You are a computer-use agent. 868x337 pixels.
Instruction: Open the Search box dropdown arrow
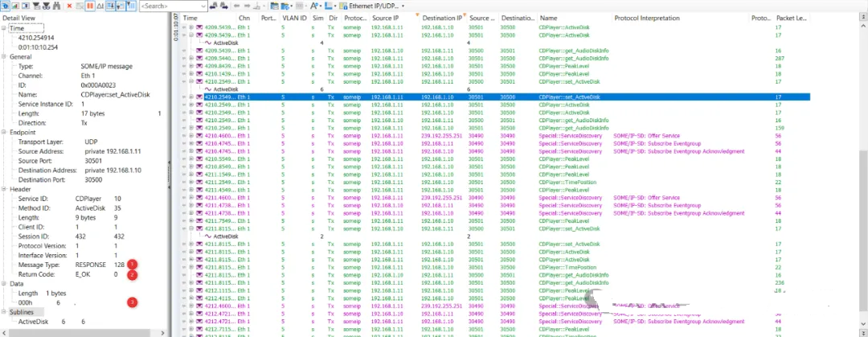[x=203, y=6]
